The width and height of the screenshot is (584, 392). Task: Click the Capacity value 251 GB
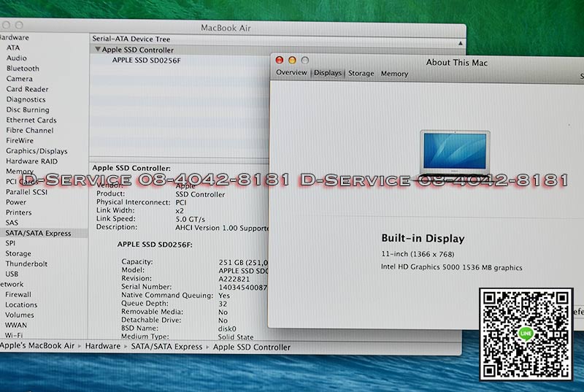click(243, 263)
